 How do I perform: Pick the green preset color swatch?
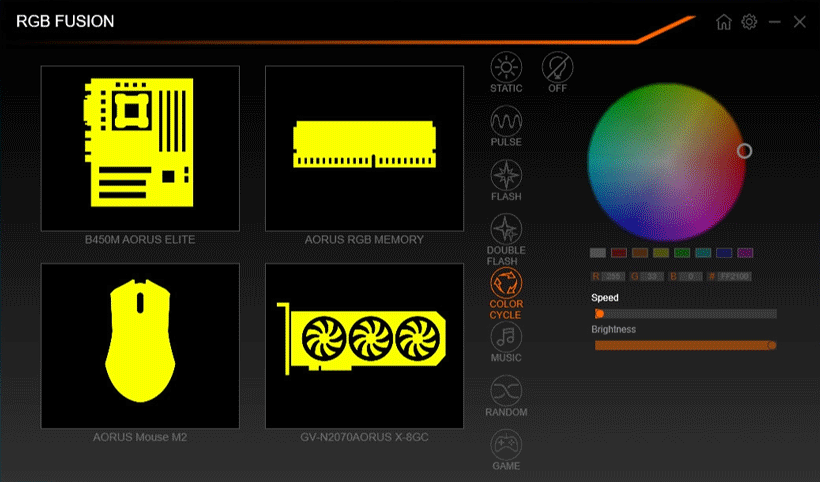[682, 253]
